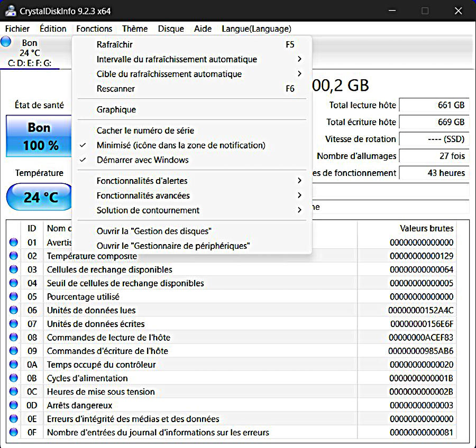Click status orb for Erreurs d'intégrité row
Viewport: 476px width, 448px height.
14,418
